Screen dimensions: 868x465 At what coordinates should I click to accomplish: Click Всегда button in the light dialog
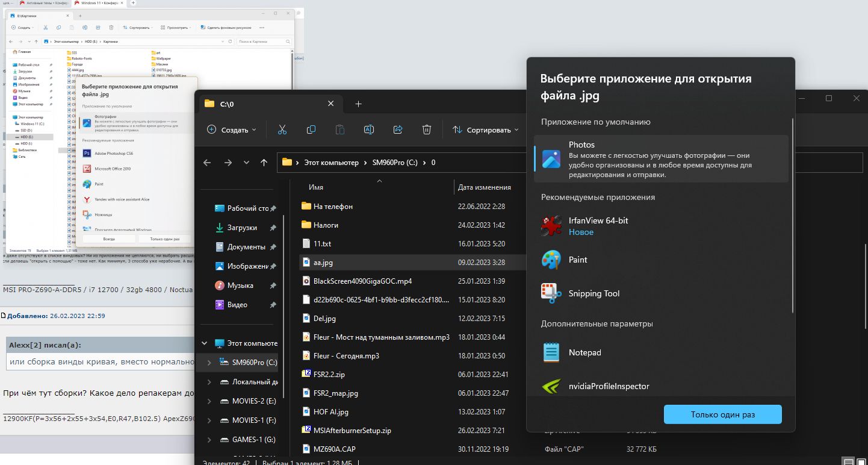click(x=109, y=239)
